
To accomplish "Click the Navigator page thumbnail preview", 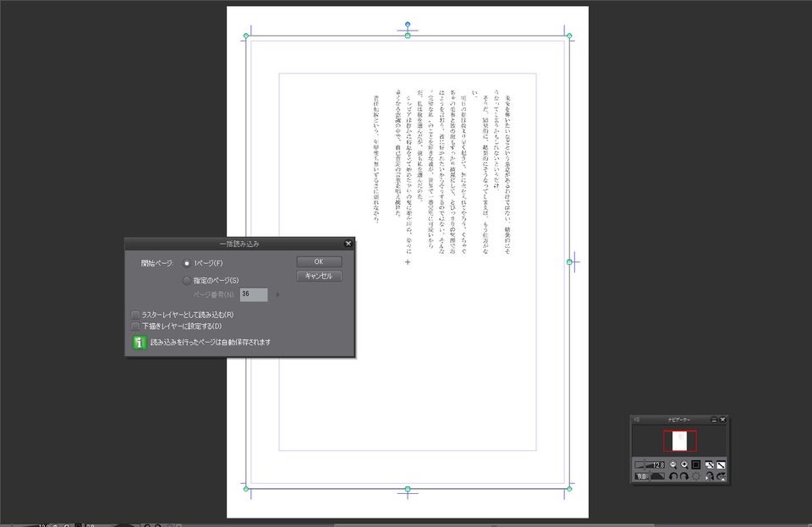I will 679,440.
